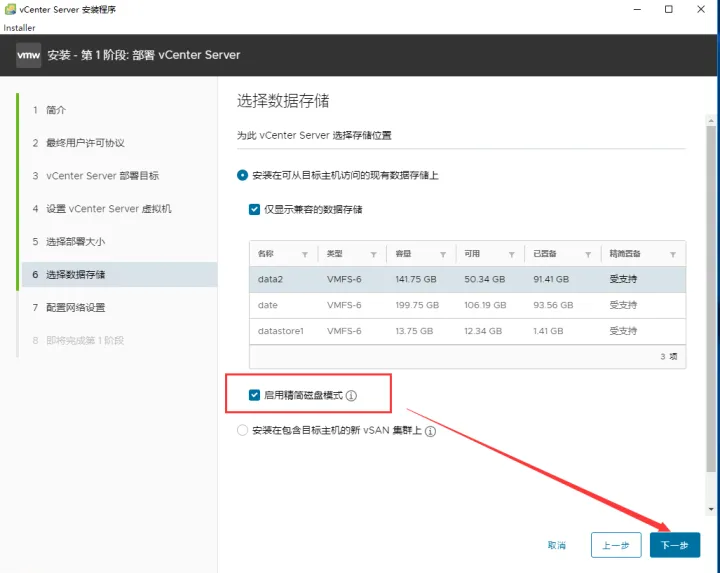Screen dimensions: 720x573
Task: Click 取消 to cancel installation
Action: click(557, 545)
